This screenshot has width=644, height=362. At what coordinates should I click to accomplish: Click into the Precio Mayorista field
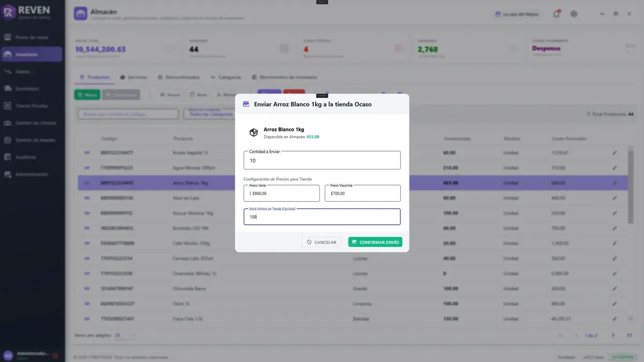(363, 193)
